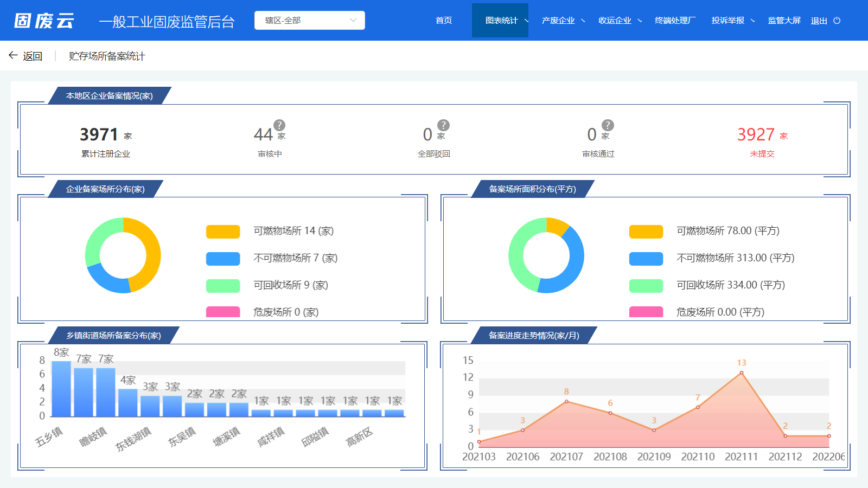Screen dimensions: 868x488
Task: Open the 图表统计 menu item
Action: (501, 21)
